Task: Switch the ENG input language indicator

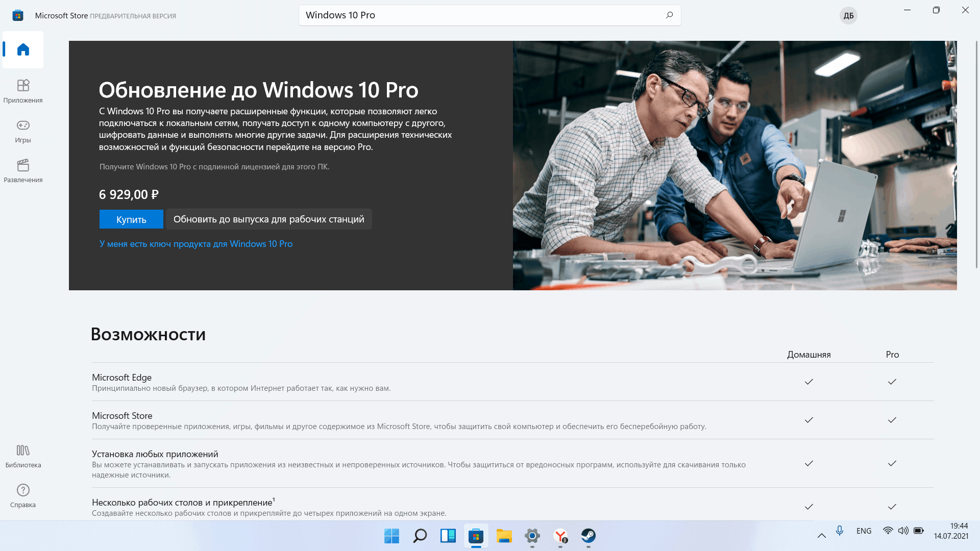Action: click(x=864, y=531)
